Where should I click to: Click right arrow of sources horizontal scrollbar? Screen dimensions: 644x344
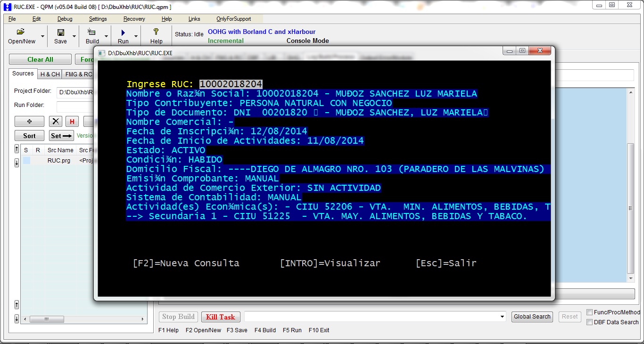pyautogui.click(x=143, y=319)
